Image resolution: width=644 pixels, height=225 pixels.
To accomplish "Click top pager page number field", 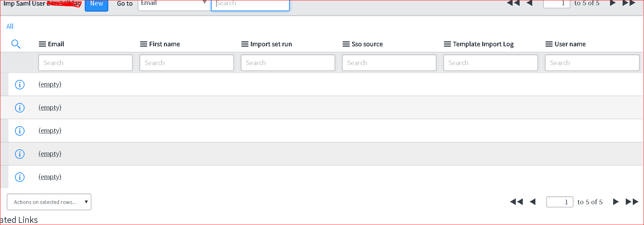I will coord(557,4).
